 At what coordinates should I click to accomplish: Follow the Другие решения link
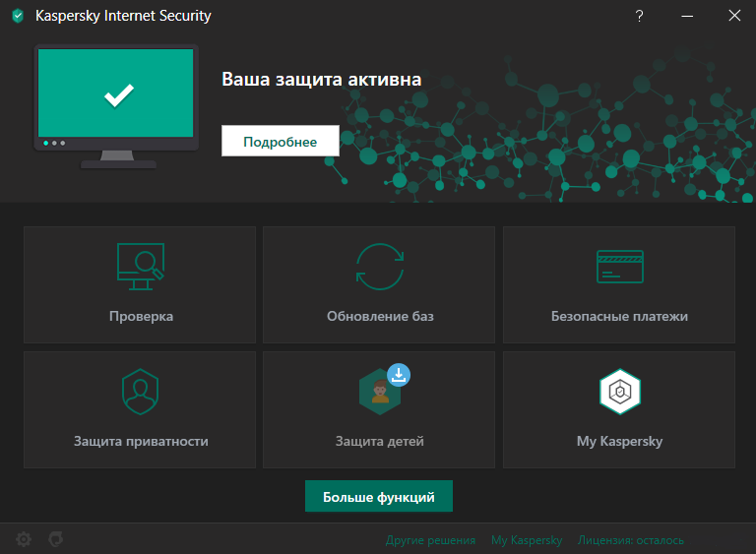(430, 540)
